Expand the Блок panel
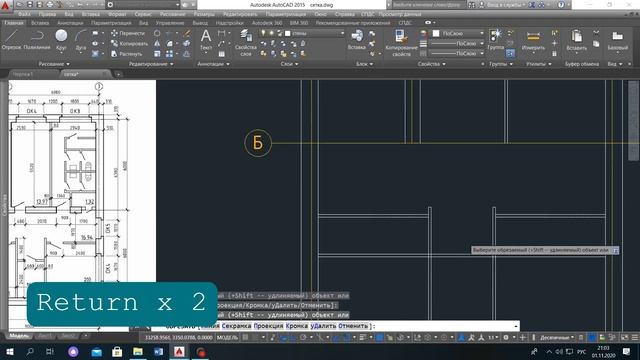 tap(364, 64)
